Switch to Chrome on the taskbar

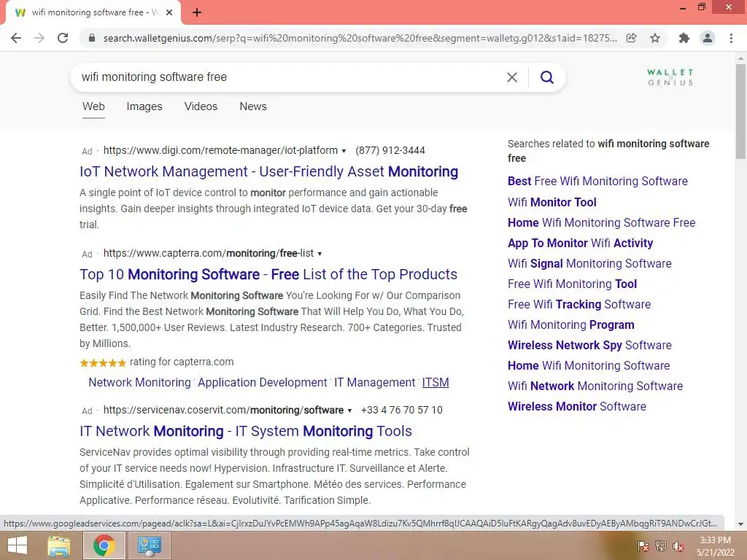click(x=104, y=545)
